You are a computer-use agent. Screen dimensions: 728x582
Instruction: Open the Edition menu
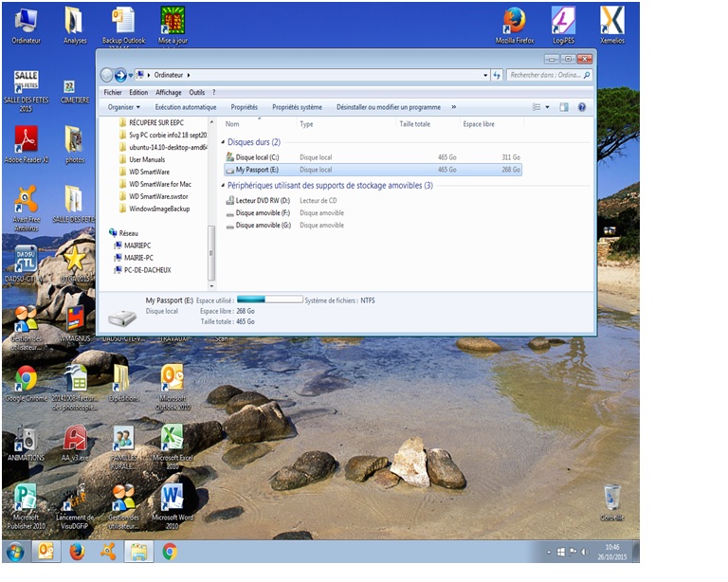point(138,92)
